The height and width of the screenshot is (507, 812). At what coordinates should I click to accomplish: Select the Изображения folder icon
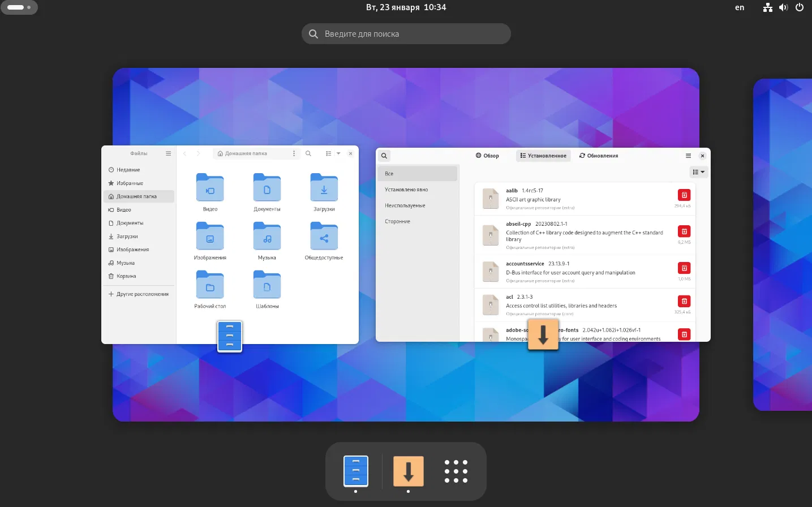[210, 237]
